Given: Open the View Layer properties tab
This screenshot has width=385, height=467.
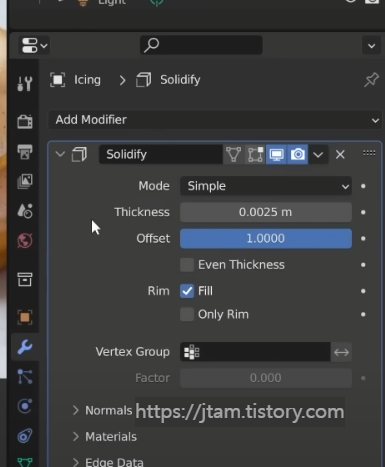Looking at the screenshot, I should 25,181.
